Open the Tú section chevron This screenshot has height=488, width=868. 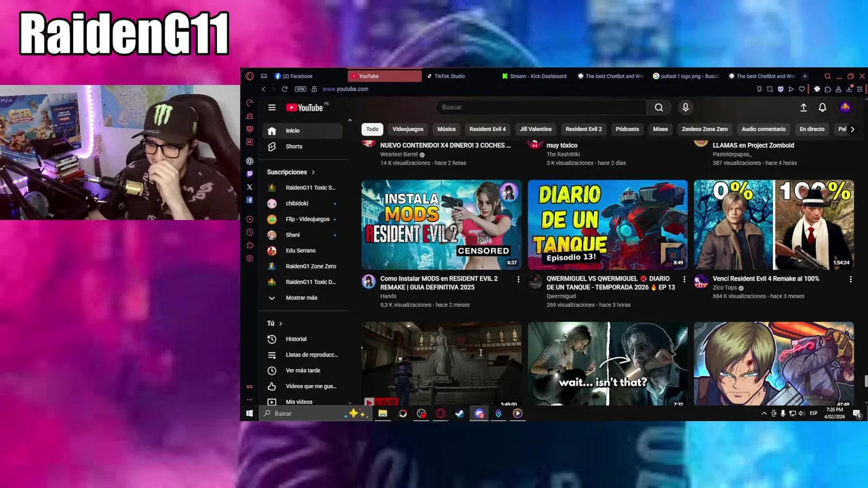(280, 323)
